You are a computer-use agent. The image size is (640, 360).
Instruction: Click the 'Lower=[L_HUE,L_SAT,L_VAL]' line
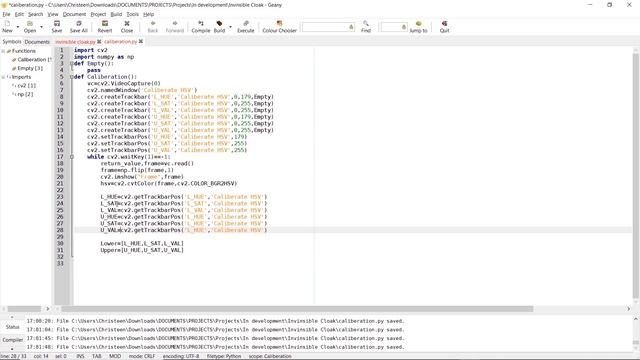click(x=142, y=243)
